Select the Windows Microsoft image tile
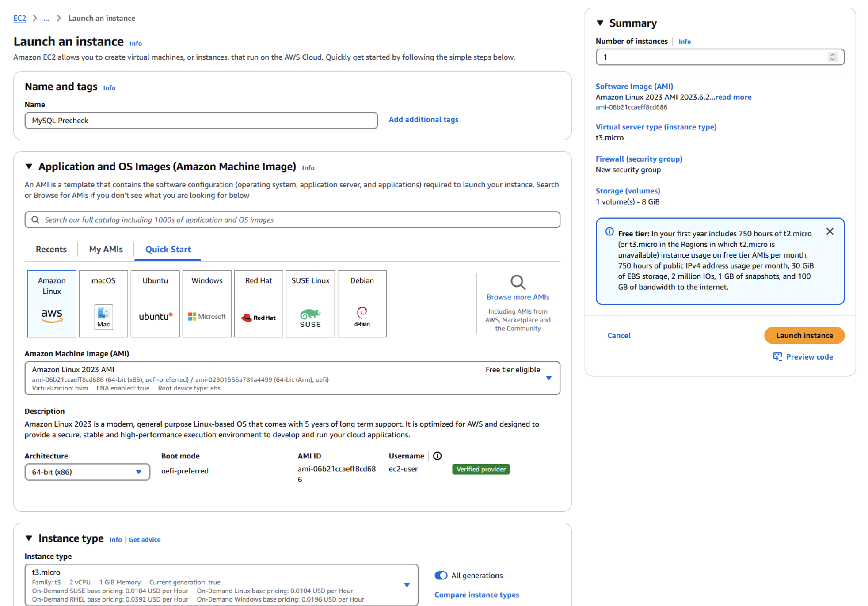Image resolution: width=868 pixels, height=606 pixels. [x=206, y=304]
